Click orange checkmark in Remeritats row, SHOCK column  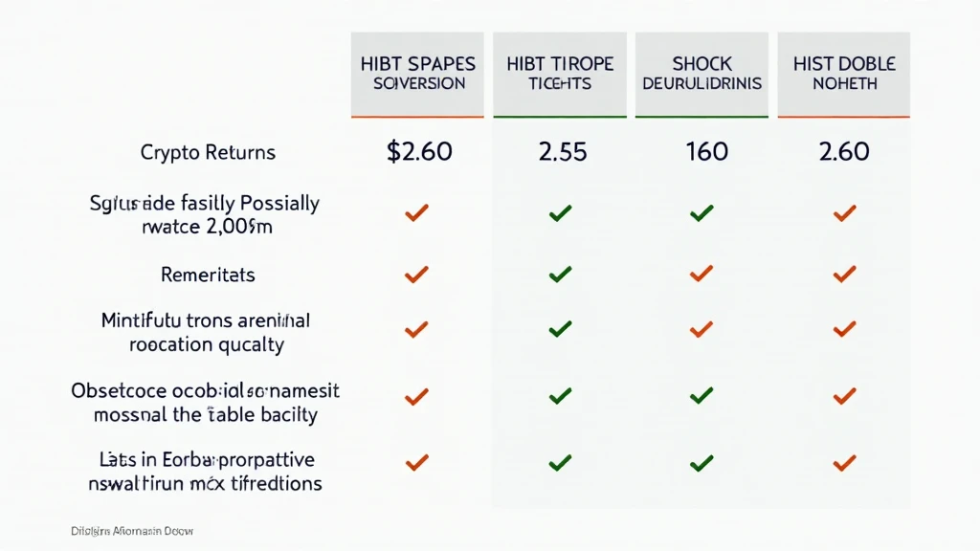tap(702, 274)
